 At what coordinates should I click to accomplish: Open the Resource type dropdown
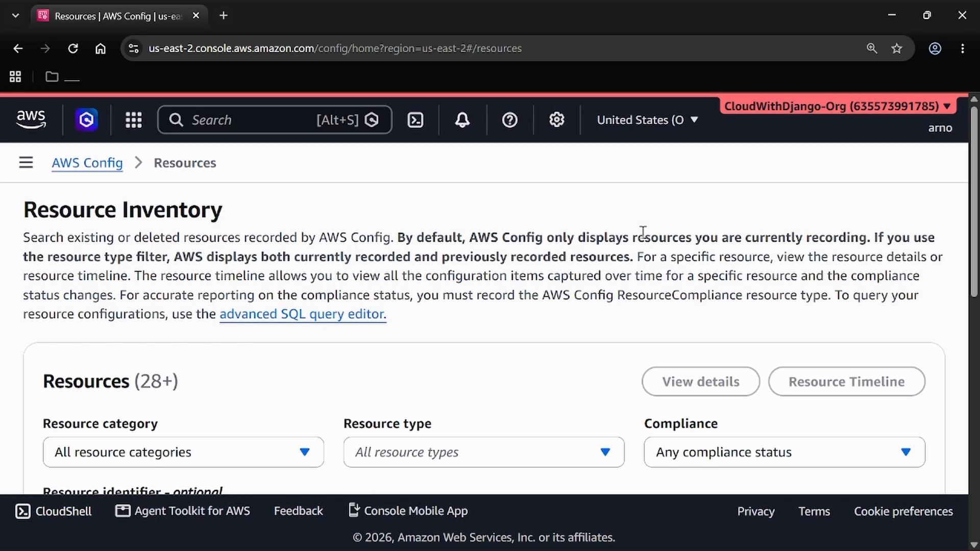pos(484,452)
